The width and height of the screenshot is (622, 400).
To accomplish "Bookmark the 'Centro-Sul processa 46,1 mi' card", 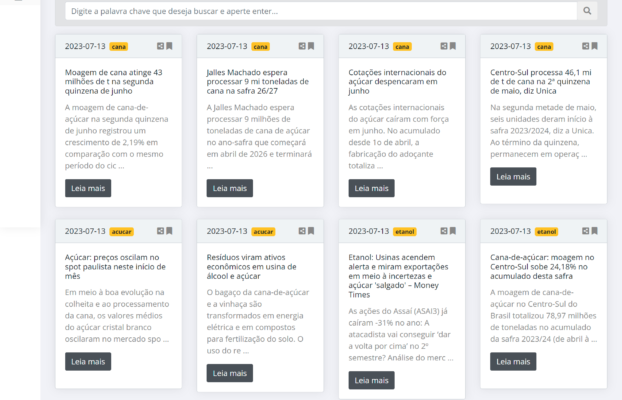I will coord(595,46).
